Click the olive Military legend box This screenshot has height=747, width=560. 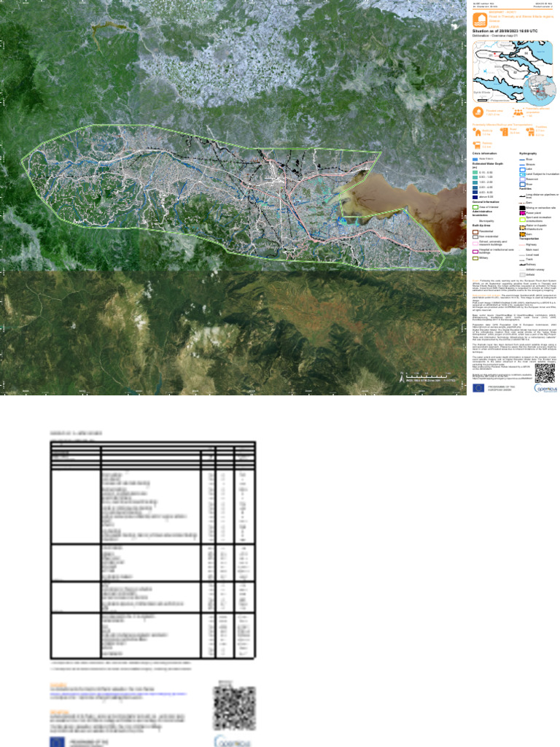475,258
